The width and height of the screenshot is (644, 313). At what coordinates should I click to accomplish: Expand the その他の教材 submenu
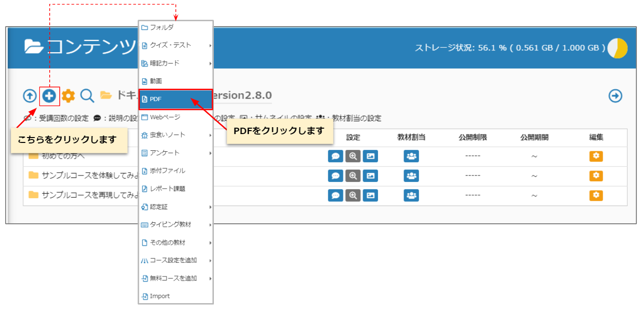coord(175,243)
